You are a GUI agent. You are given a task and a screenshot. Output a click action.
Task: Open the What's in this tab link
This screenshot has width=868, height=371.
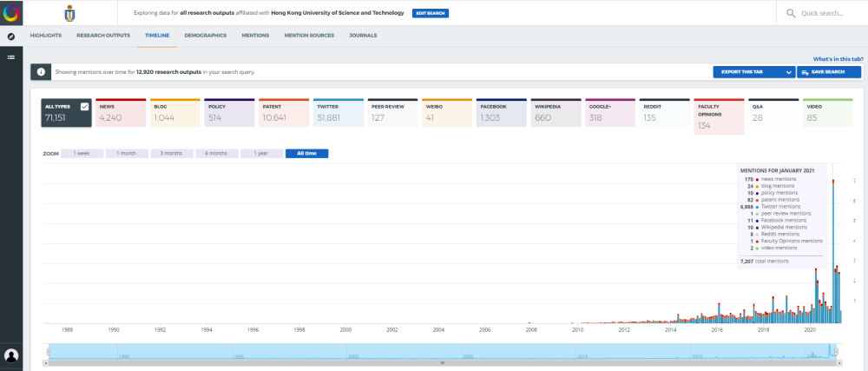tap(836, 58)
